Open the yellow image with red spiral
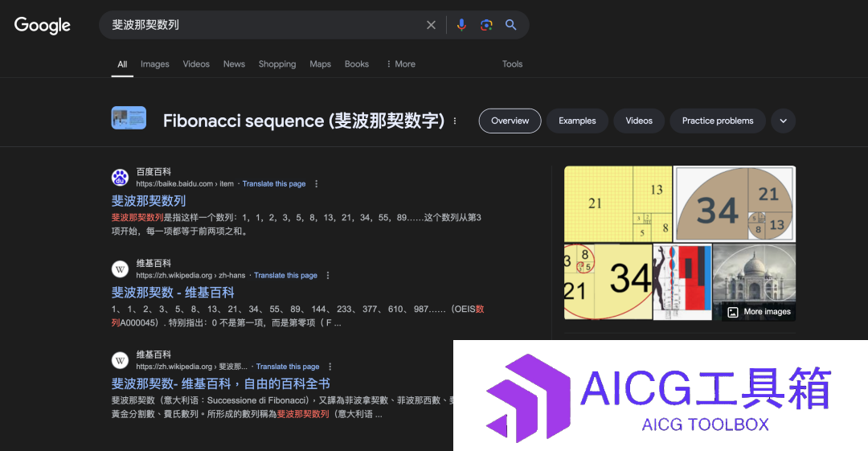The height and width of the screenshot is (451, 868). (x=608, y=281)
